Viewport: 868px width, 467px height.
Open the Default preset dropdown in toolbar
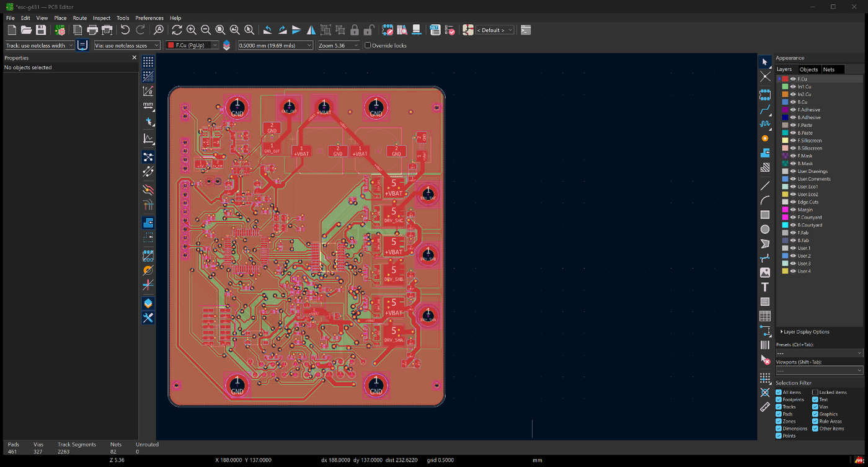pos(495,30)
